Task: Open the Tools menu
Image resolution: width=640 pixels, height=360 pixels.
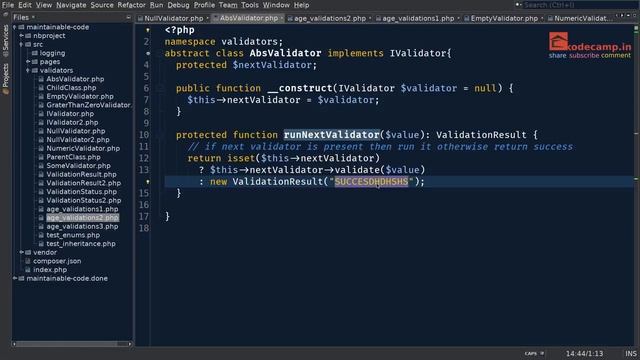Action: (x=249, y=5)
